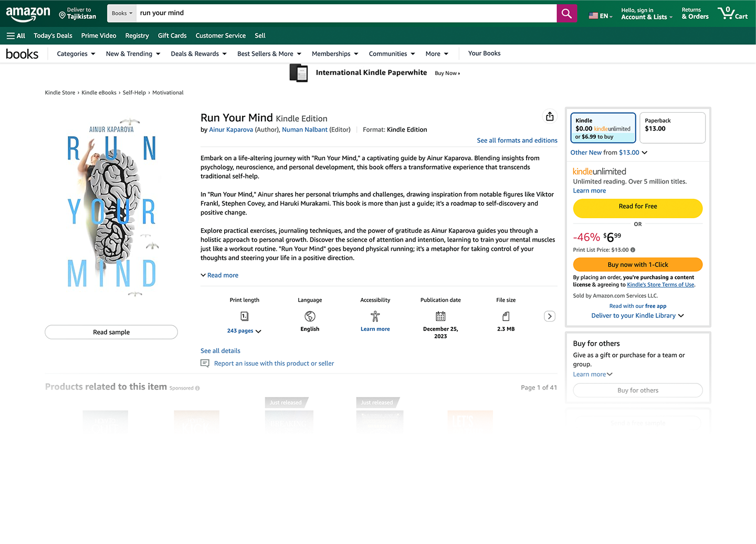The width and height of the screenshot is (756, 544).
Task: Open the Communities dropdown
Action: (392, 54)
